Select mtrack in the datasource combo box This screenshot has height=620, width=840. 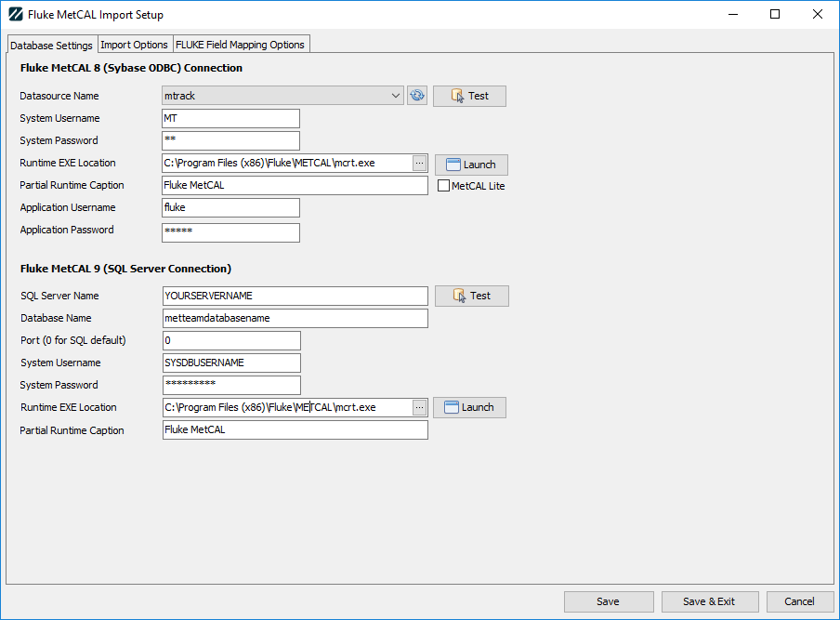[x=279, y=95]
